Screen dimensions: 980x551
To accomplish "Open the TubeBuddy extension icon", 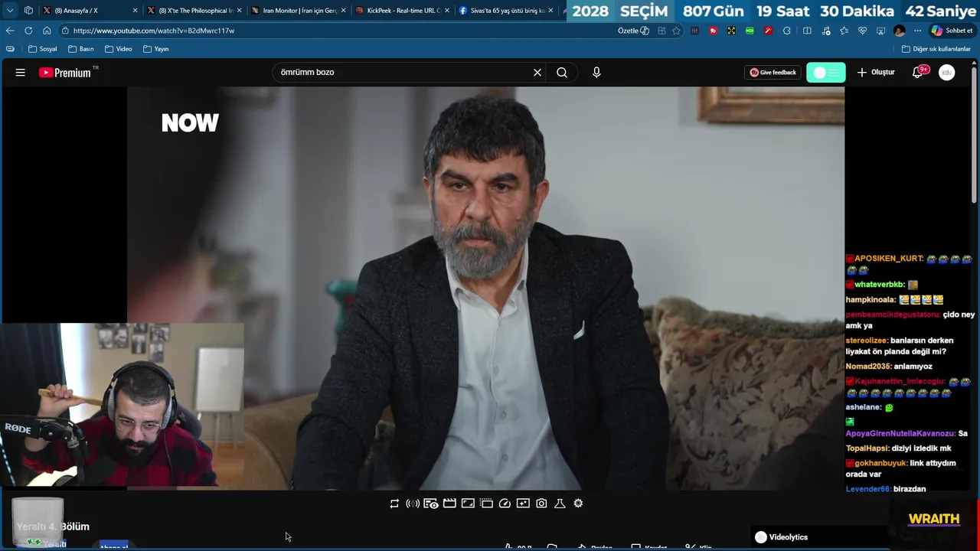I will point(713,31).
